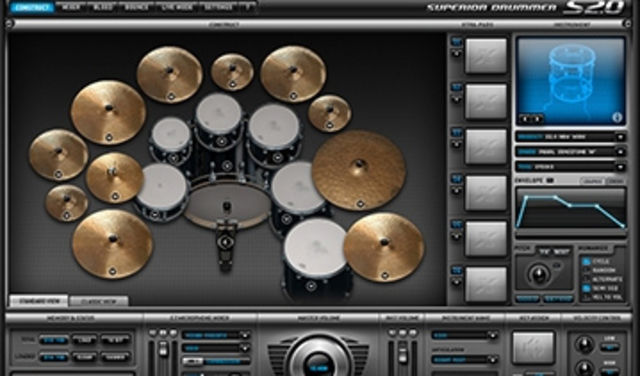Click the Reset button in Pitch section

[x=562, y=251]
